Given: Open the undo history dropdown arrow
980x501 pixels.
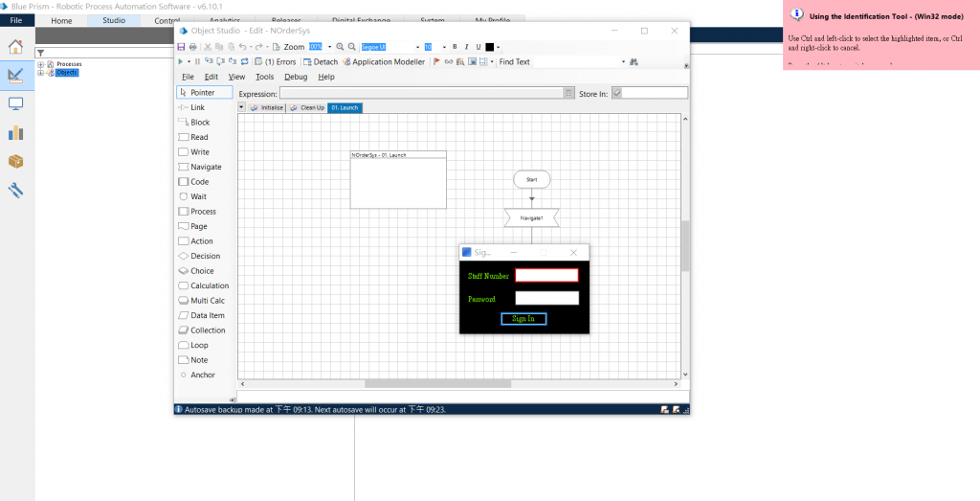Looking at the screenshot, I should (251, 47).
